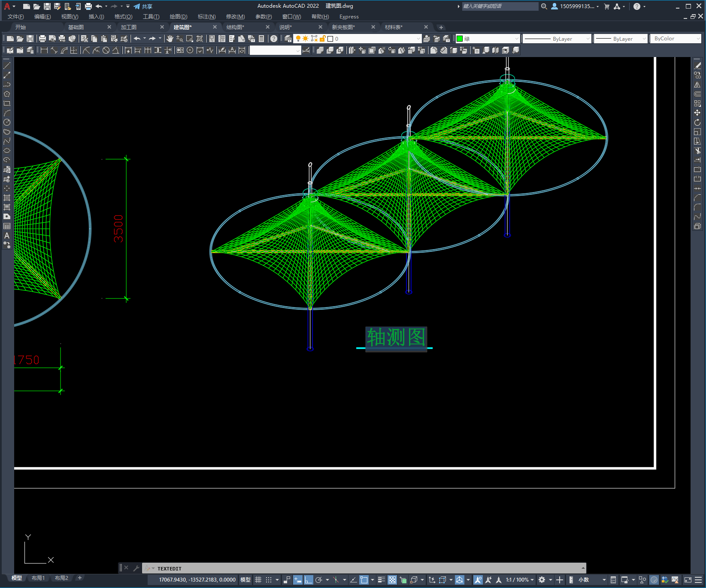Expand the ByColor plot style dropdown

click(698, 39)
